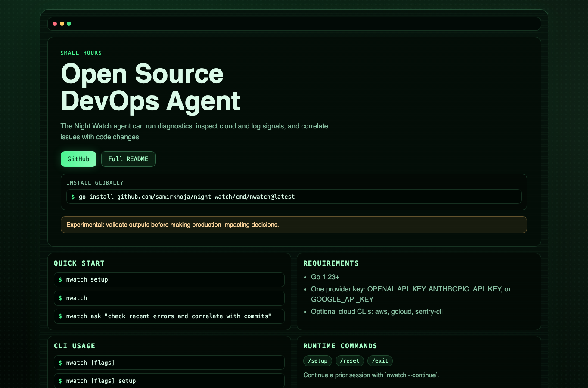Screen dimensions: 588x388
Task: Select the go install command box
Action: click(294, 197)
